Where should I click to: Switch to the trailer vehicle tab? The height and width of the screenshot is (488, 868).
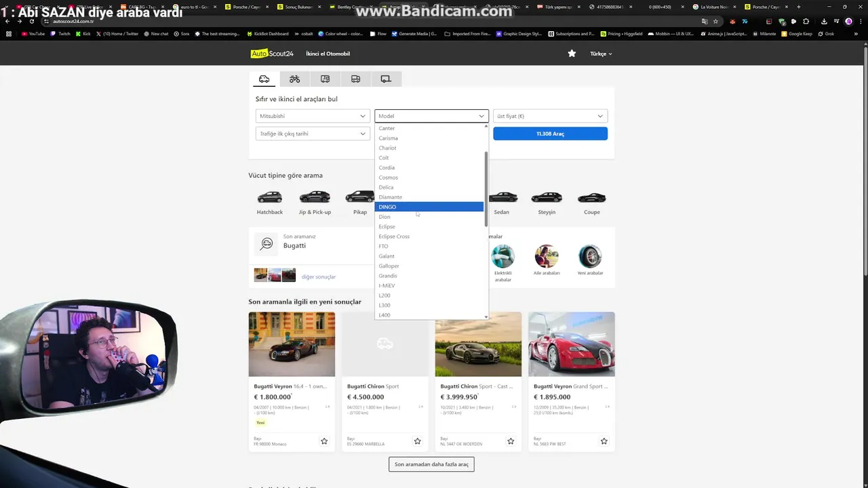(x=386, y=79)
